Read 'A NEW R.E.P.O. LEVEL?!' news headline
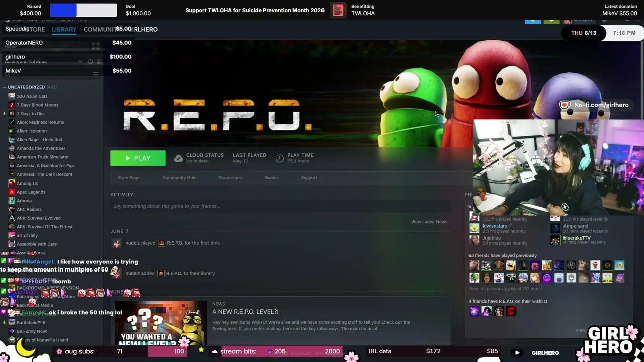The height and width of the screenshot is (362, 644). click(x=246, y=312)
